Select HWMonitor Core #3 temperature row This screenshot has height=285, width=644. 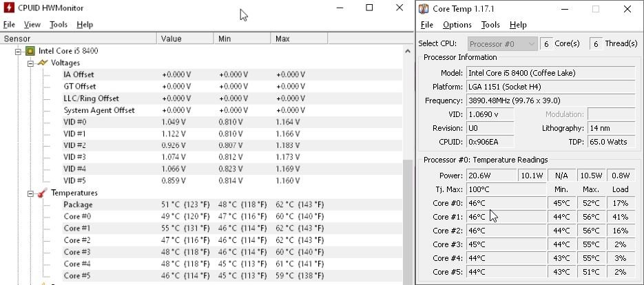click(232, 252)
